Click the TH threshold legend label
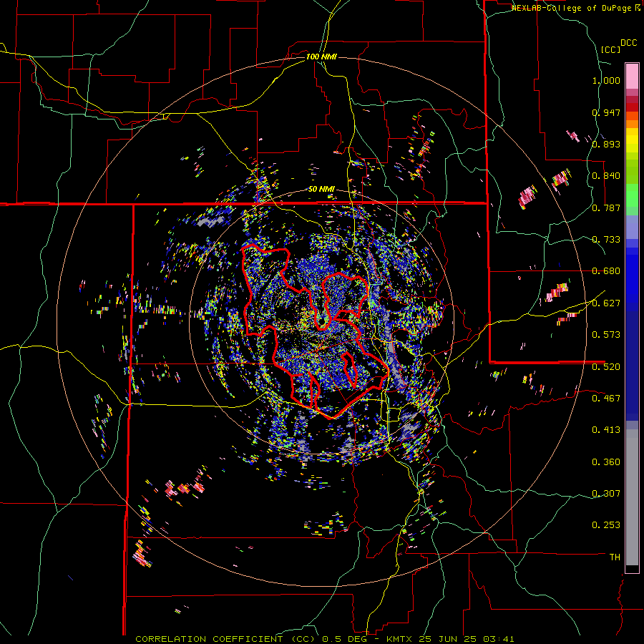 click(x=615, y=557)
